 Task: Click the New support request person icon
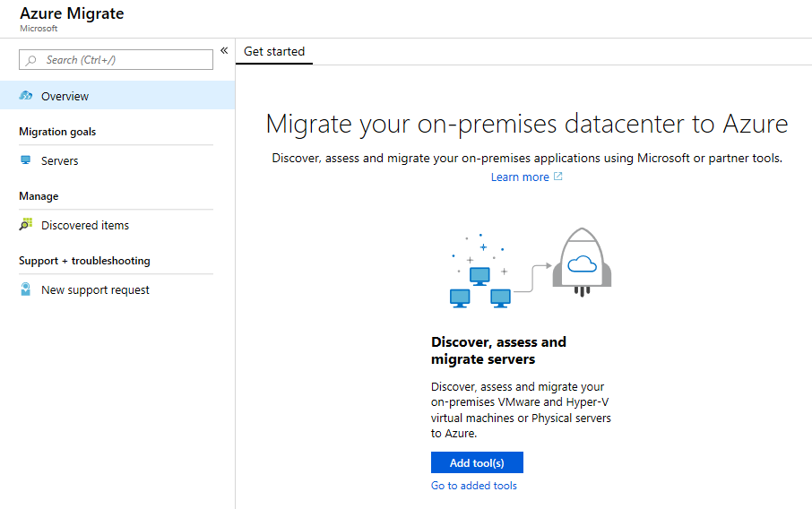[25, 289]
